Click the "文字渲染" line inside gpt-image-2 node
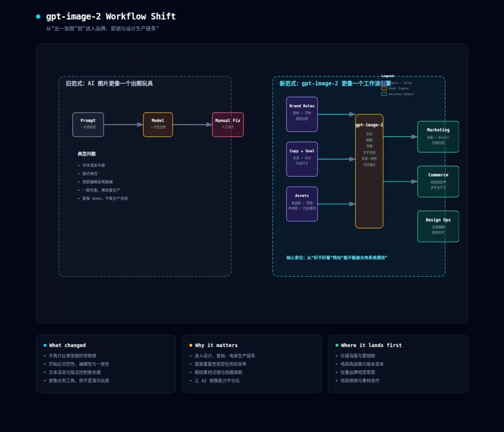 click(x=369, y=153)
